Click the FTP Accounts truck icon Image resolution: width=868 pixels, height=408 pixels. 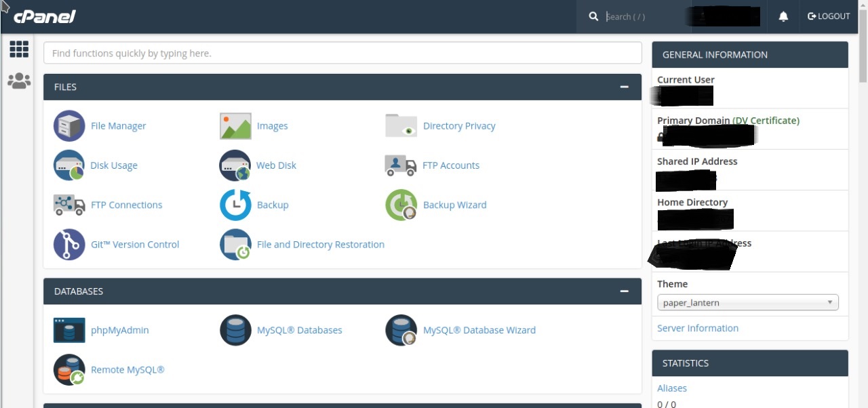(401, 165)
